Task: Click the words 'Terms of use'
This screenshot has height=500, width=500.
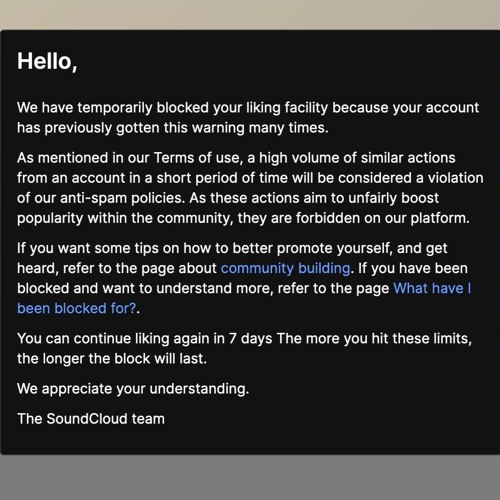Action: coord(198,158)
